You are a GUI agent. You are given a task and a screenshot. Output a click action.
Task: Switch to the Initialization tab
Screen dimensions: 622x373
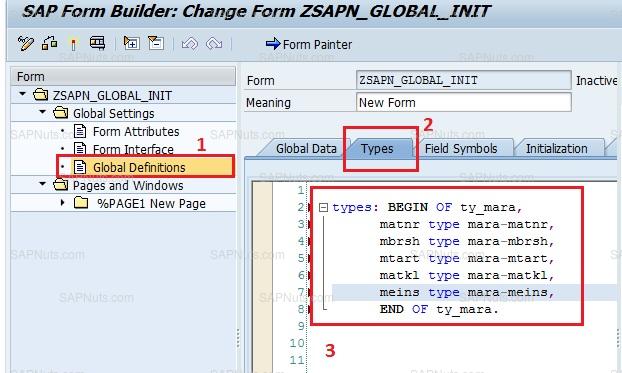tap(557, 149)
